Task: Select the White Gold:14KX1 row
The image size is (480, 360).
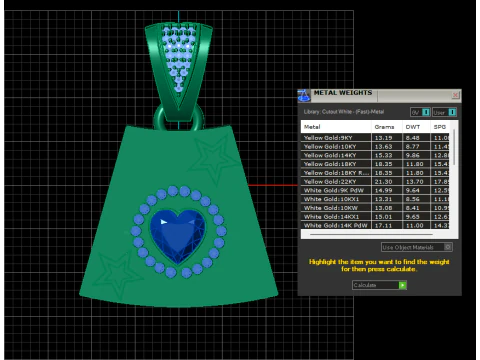Action: pos(375,217)
